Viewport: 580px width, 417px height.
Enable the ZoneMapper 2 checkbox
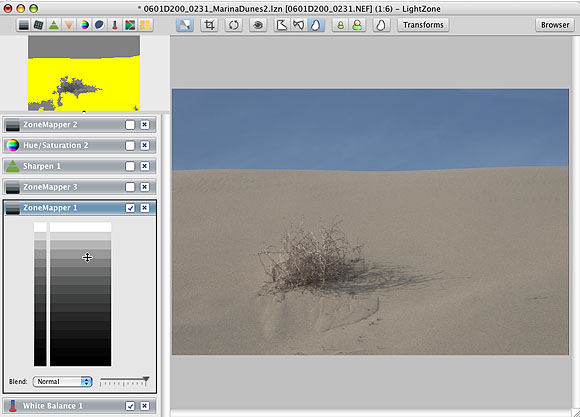tap(130, 125)
